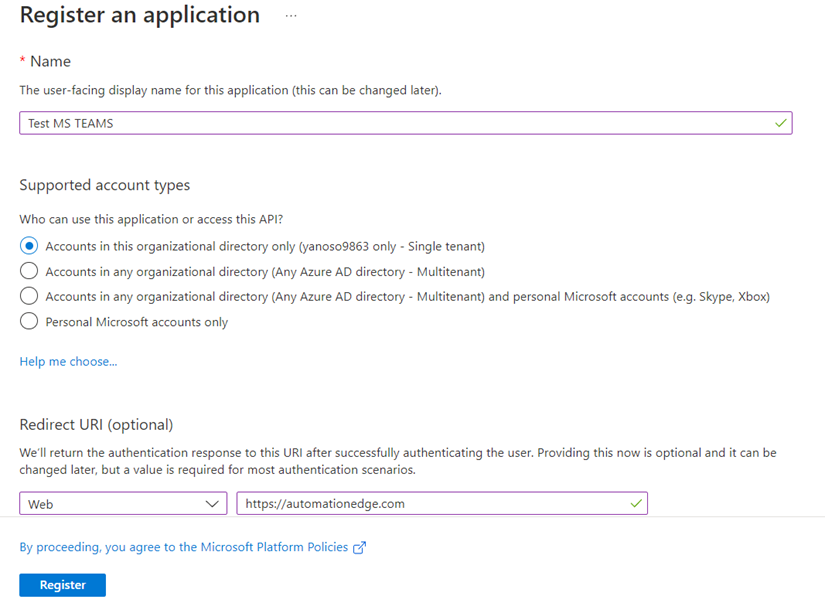
Task: Click the "Register an application" page title
Action: tap(139, 15)
